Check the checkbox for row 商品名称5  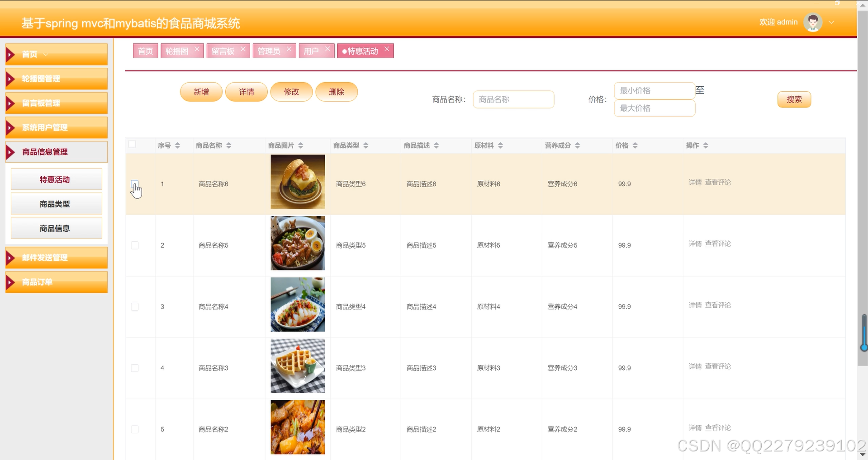tap(134, 245)
